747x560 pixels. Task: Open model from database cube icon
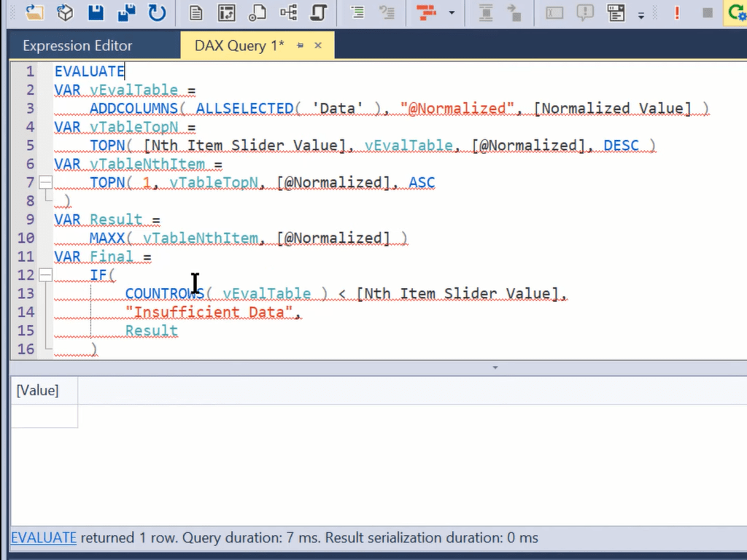pyautogui.click(x=65, y=12)
